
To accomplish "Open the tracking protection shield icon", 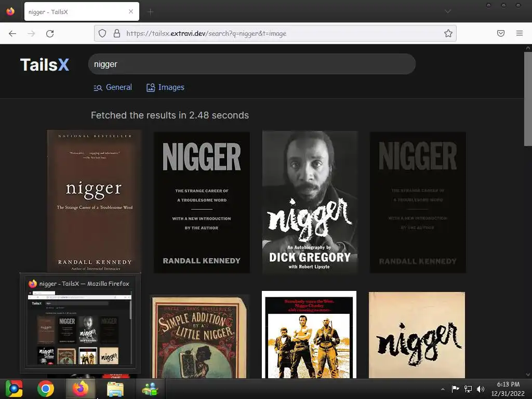I will pyautogui.click(x=102, y=33).
